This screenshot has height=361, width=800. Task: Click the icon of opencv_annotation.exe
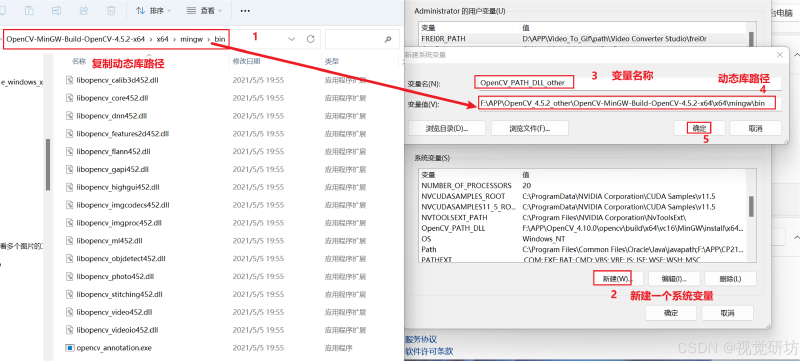(70, 348)
